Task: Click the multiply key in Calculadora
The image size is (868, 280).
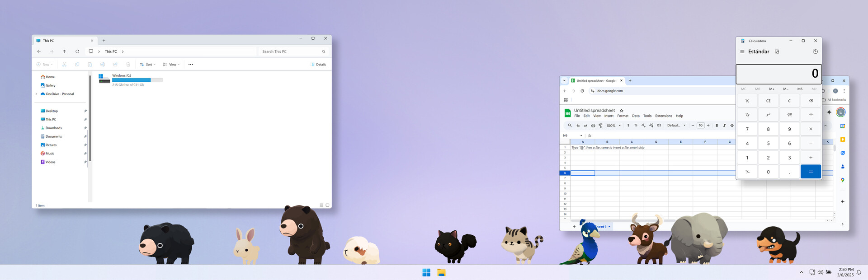Action: [x=811, y=129]
